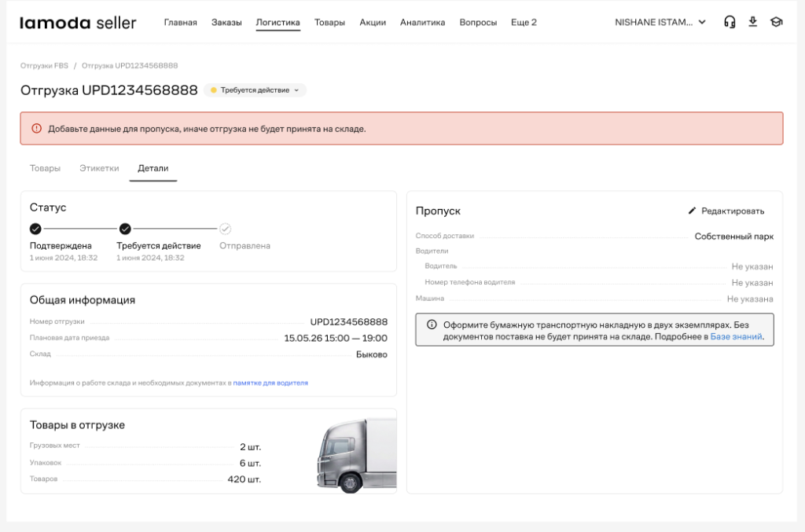
Task: Click the shipment number UPD1234568888 value
Action: (x=348, y=321)
